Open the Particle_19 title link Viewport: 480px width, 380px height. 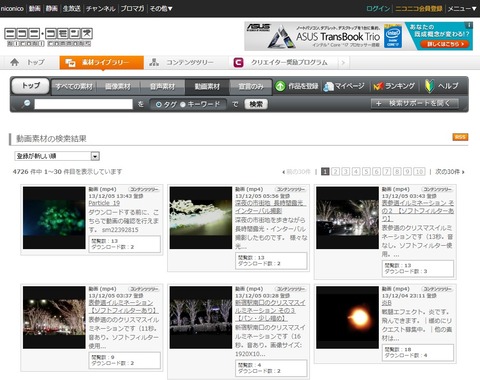pos(104,203)
